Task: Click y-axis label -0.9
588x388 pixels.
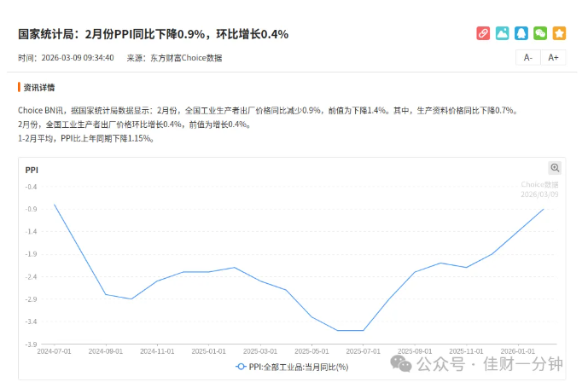Action: tap(31, 209)
